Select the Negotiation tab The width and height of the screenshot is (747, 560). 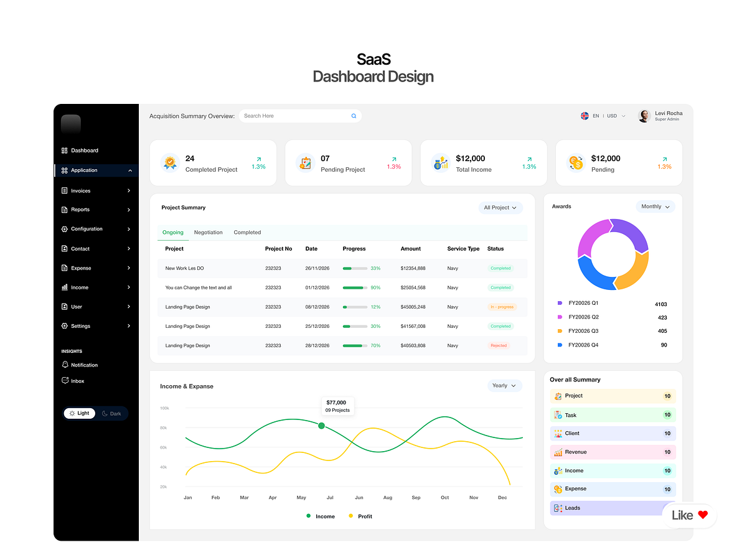(208, 233)
